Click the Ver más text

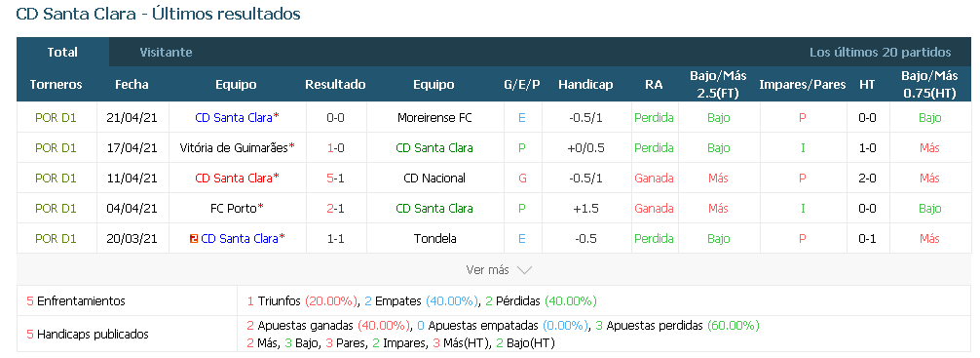(x=487, y=270)
